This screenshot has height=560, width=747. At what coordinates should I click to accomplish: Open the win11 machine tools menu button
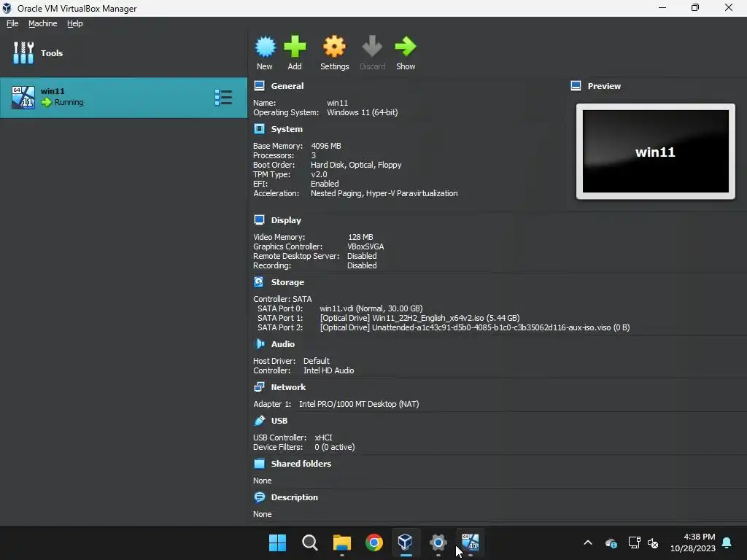point(223,98)
